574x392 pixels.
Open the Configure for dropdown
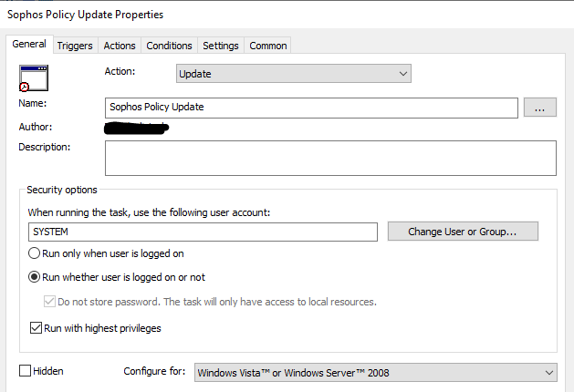pyautogui.click(x=376, y=373)
